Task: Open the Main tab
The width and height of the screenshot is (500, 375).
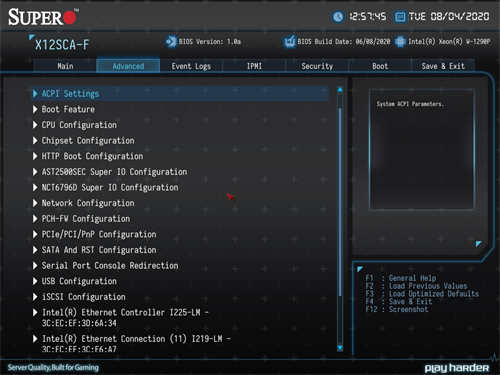Action: click(65, 66)
